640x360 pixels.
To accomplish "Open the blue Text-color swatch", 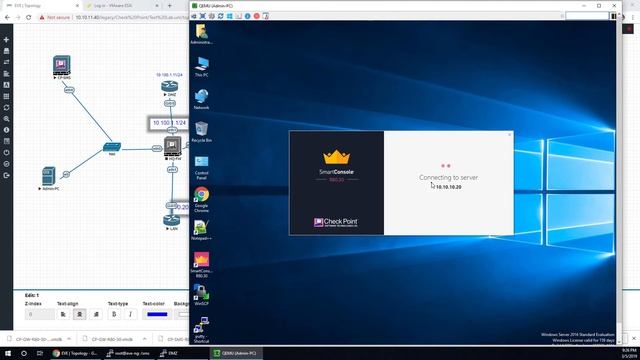I will click(x=157, y=314).
